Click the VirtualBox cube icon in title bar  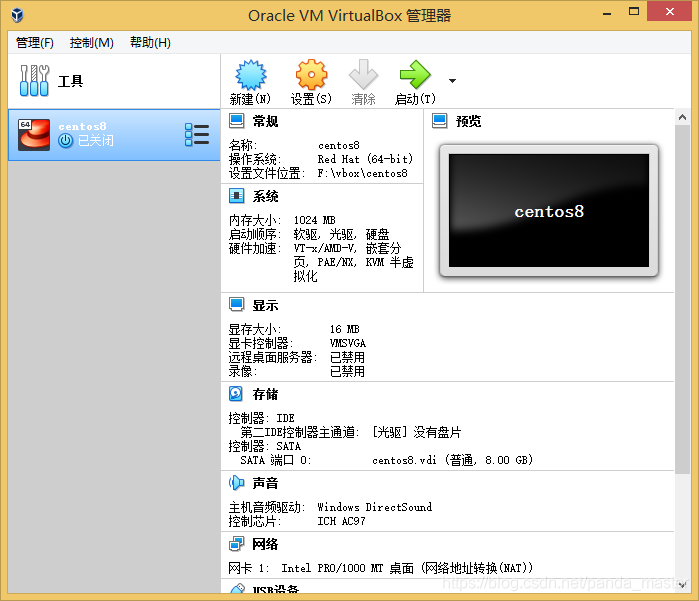17,15
